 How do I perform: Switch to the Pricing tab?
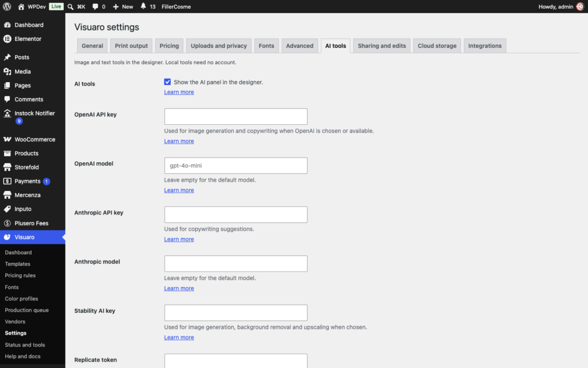pyautogui.click(x=169, y=46)
